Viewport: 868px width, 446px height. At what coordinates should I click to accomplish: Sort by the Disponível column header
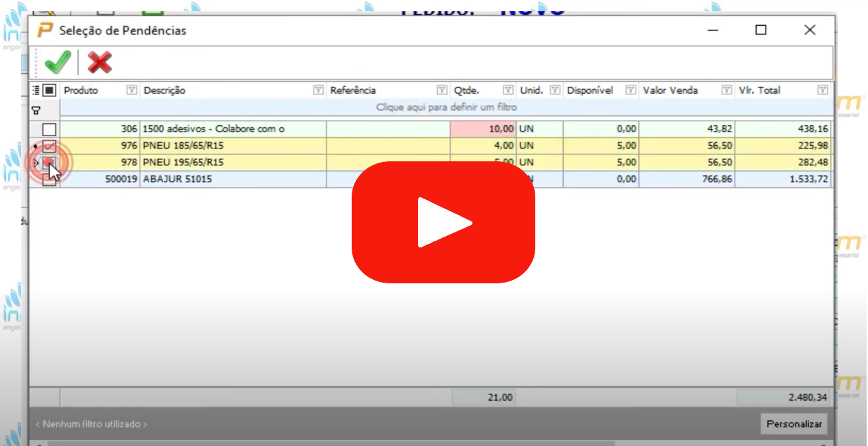coord(590,90)
